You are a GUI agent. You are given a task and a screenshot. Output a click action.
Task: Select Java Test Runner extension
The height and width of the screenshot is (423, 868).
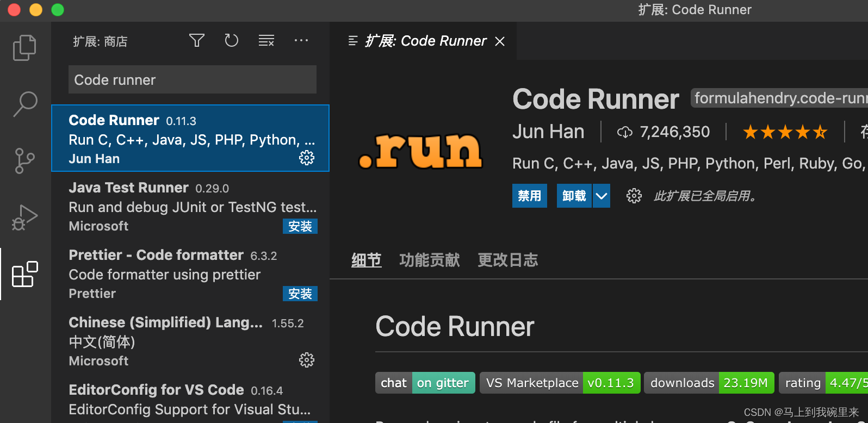click(190, 206)
